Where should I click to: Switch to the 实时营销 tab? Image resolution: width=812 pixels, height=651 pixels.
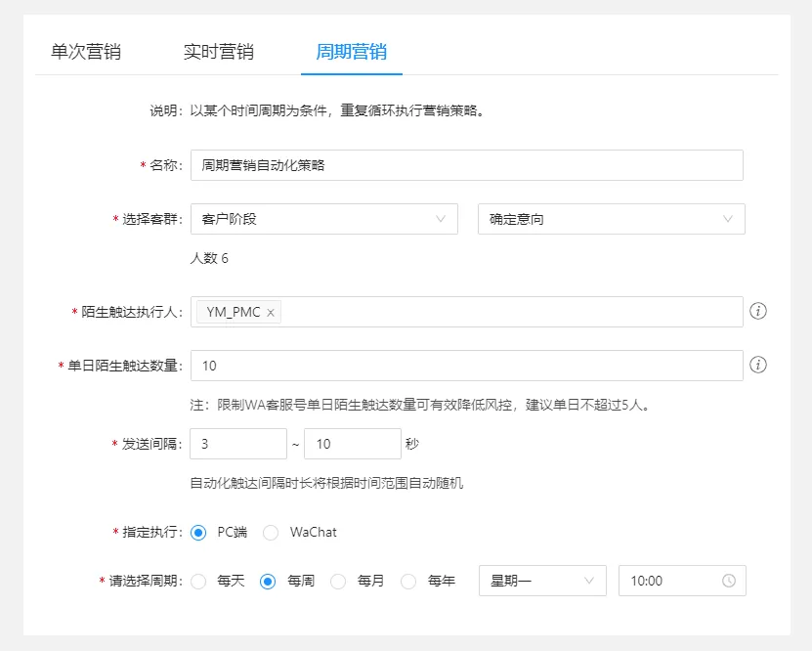[x=219, y=52]
